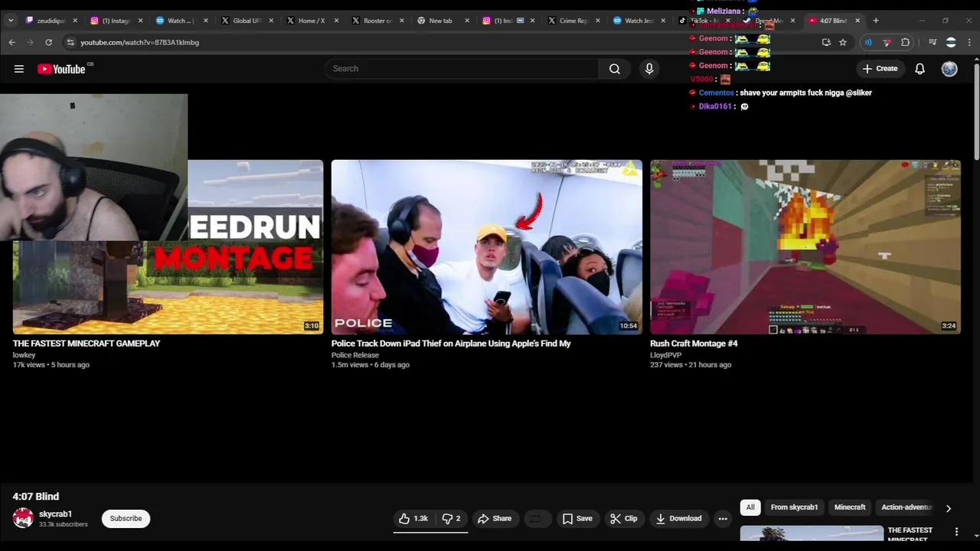980x551 pixels.
Task: Close the New tab tab
Action: (x=465, y=21)
